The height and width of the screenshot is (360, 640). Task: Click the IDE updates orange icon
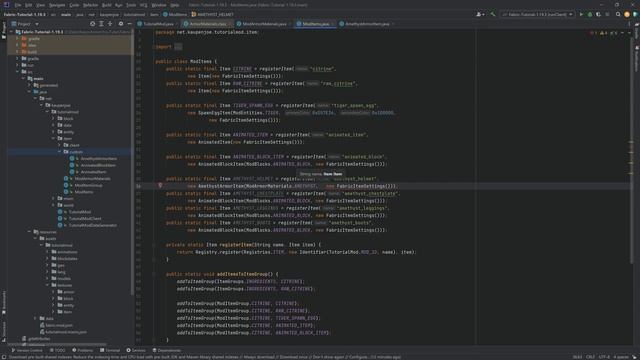[627, 14]
